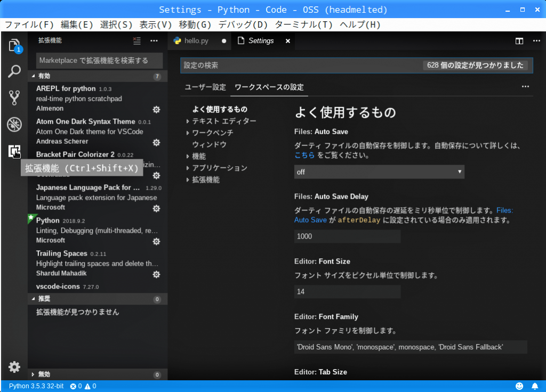
Task: Click the Font Family text field
Action: [x=411, y=347]
